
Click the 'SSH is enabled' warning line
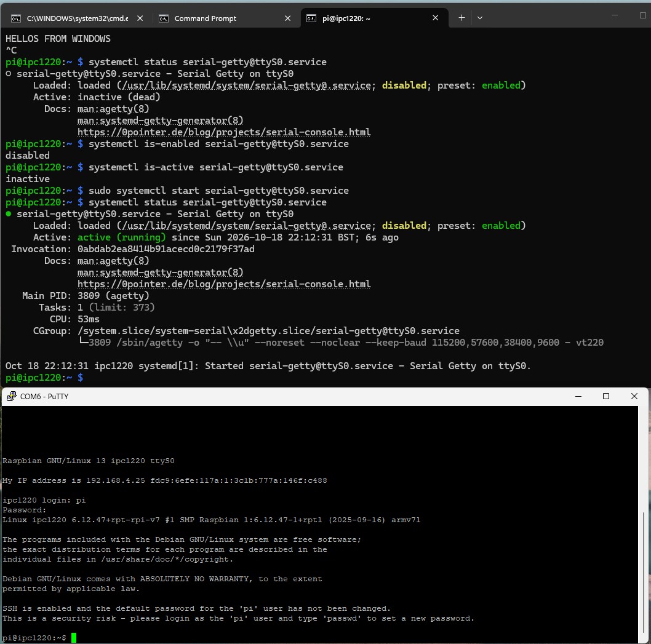[196, 609]
